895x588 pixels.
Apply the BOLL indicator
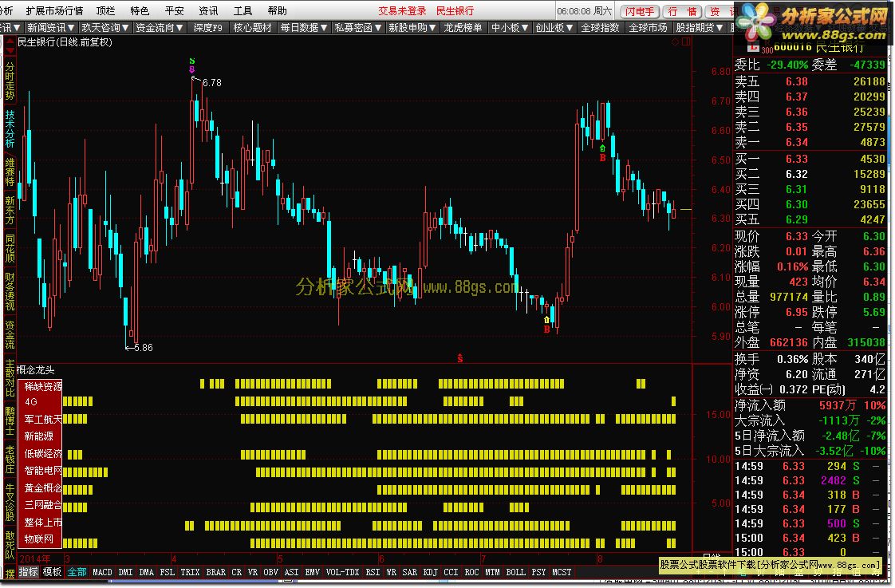[x=515, y=572]
